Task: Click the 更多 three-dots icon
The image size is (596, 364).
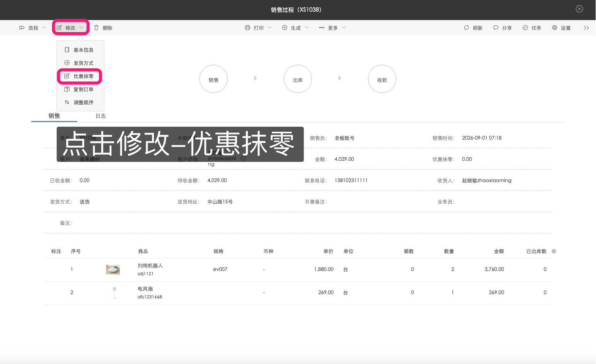Action: 322,28
